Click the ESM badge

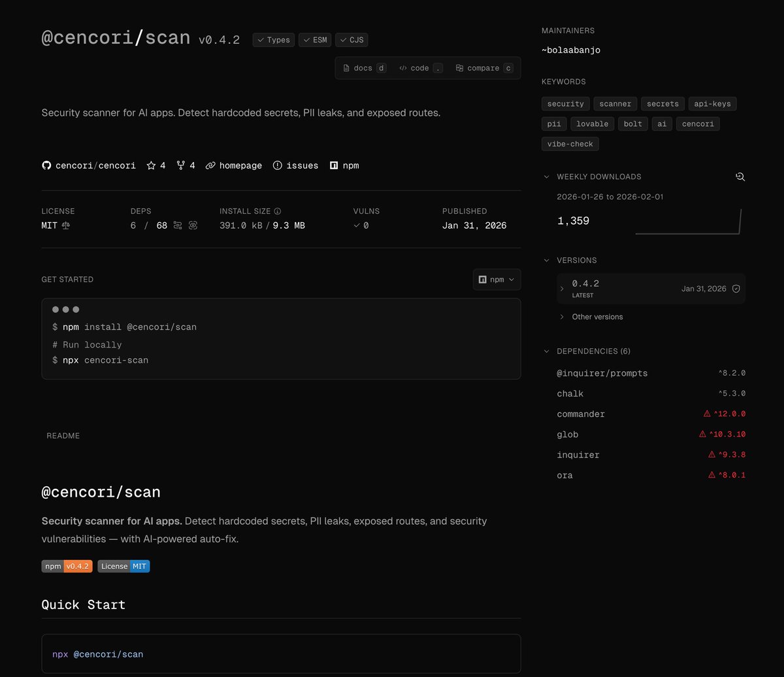click(315, 40)
